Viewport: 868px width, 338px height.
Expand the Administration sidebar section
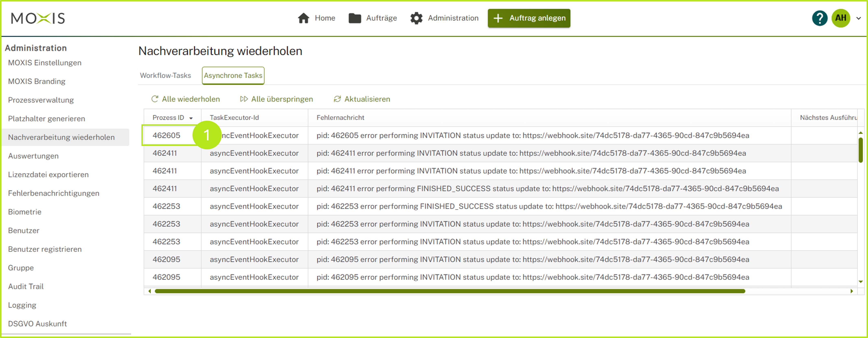pos(36,48)
